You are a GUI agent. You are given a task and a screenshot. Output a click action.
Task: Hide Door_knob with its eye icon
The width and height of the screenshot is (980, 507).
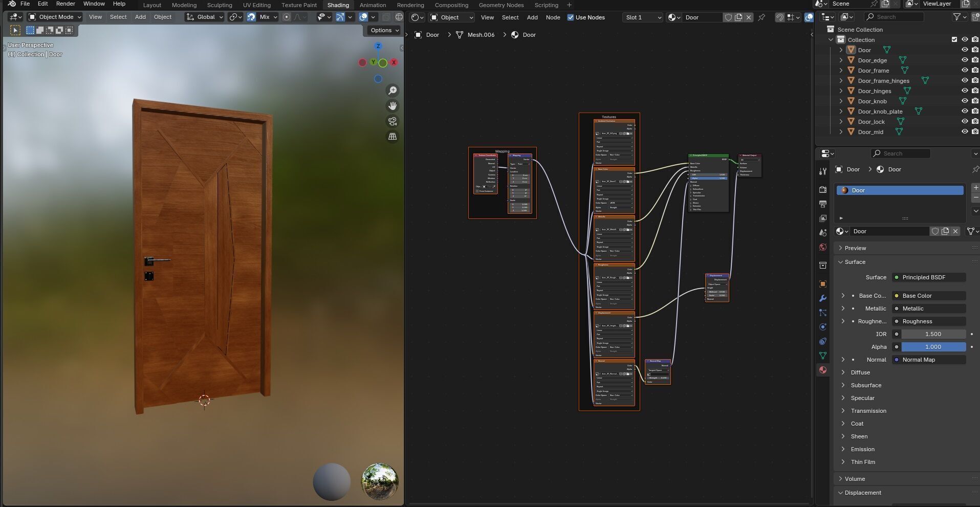[x=965, y=101]
